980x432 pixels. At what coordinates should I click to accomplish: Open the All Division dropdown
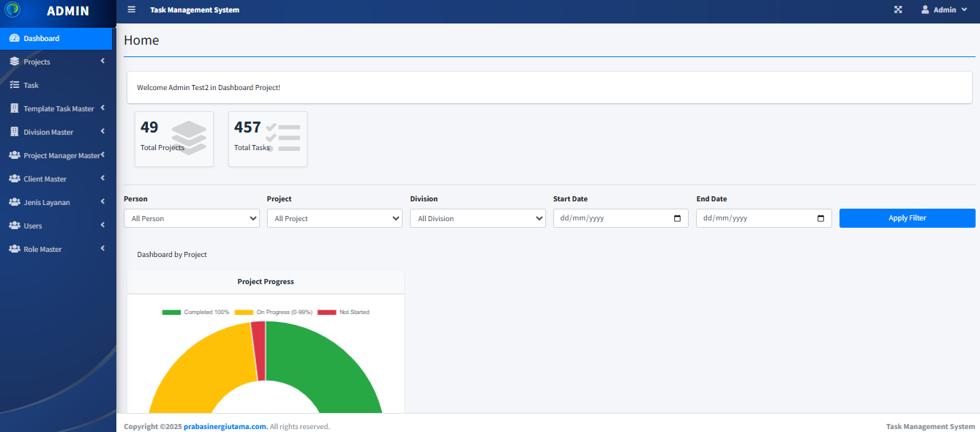pyautogui.click(x=478, y=218)
